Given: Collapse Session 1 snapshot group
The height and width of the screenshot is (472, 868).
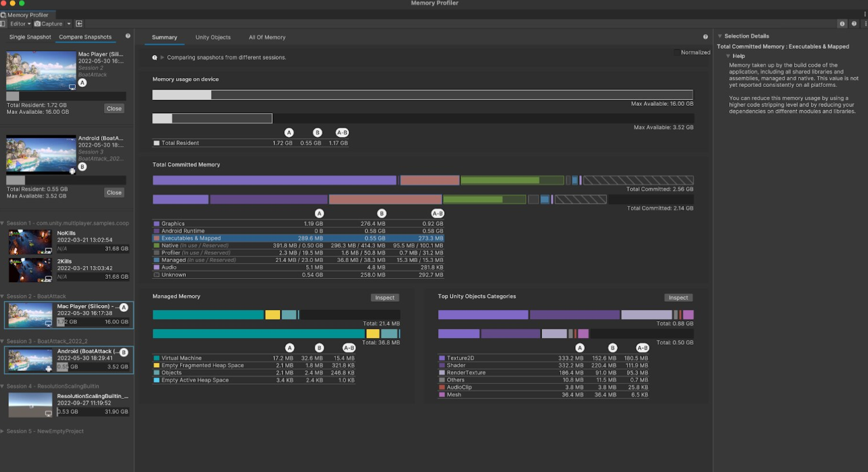Looking at the screenshot, I should pos(2,223).
